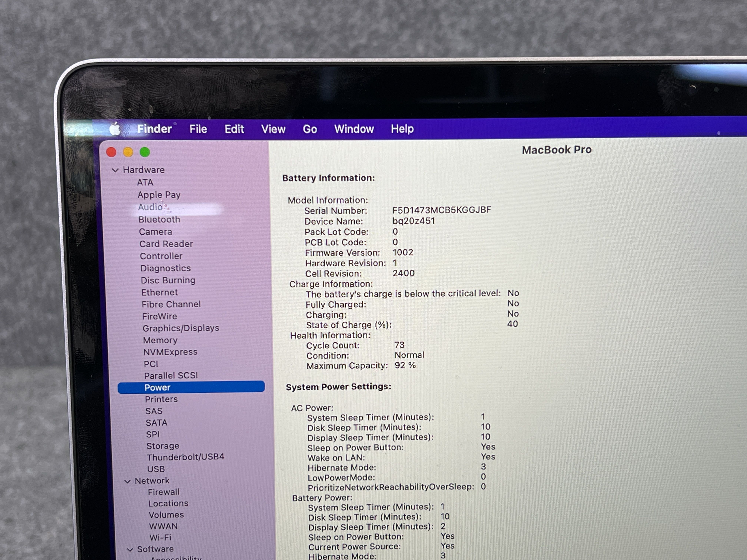Select Storage in the sidebar

tap(162, 446)
